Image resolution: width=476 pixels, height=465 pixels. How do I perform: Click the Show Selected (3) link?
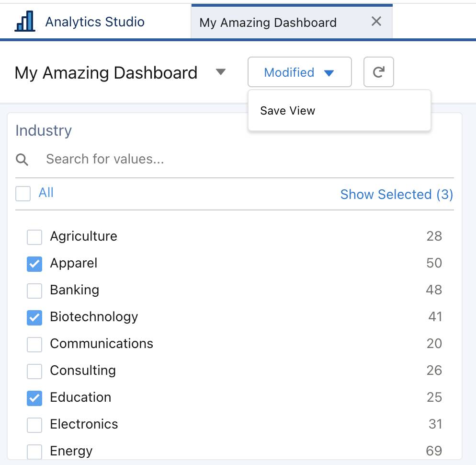click(x=396, y=194)
